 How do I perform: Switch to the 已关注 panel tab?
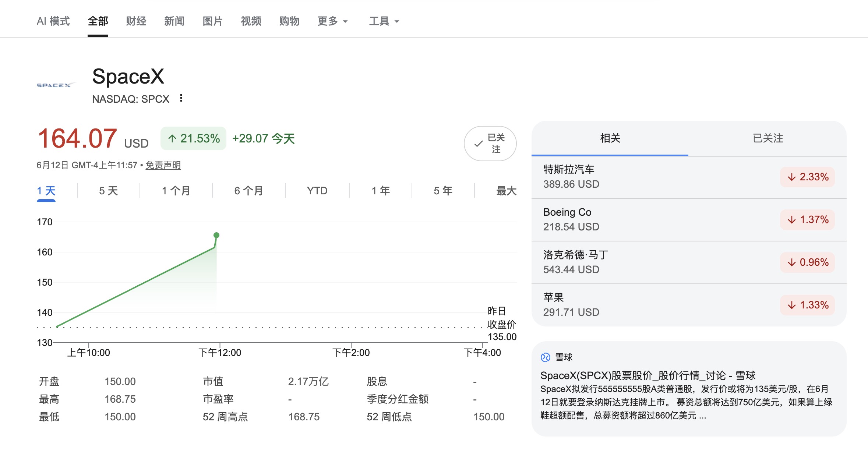click(768, 138)
